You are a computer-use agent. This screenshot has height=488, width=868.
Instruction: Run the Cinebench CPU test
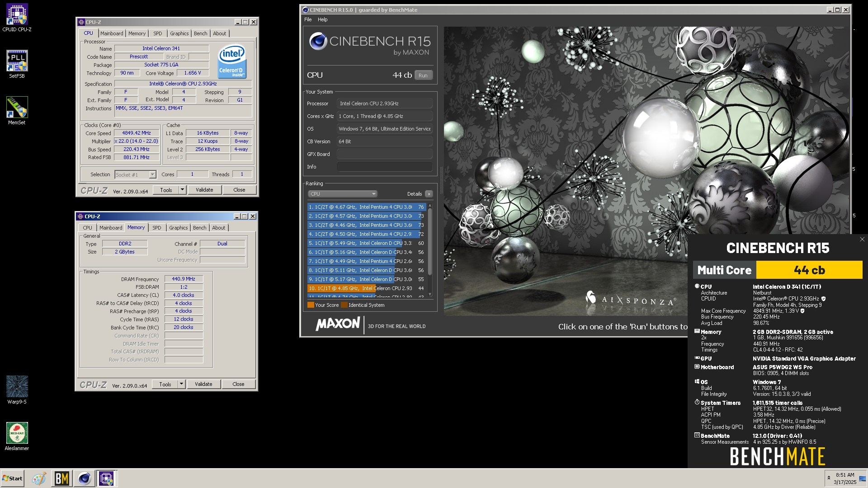pyautogui.click(x=423, y=75)
